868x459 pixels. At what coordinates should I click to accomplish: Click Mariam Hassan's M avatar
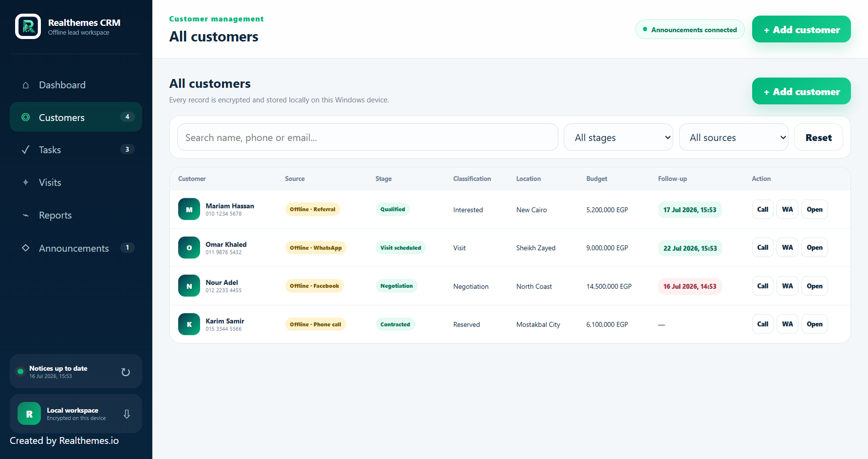(x=189, y=210)
